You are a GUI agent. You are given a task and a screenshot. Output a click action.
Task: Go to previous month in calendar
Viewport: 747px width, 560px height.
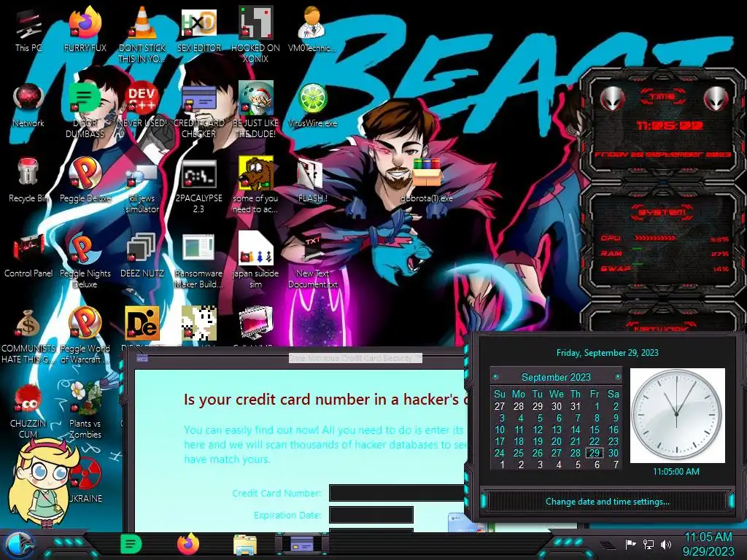coord(495,377)
